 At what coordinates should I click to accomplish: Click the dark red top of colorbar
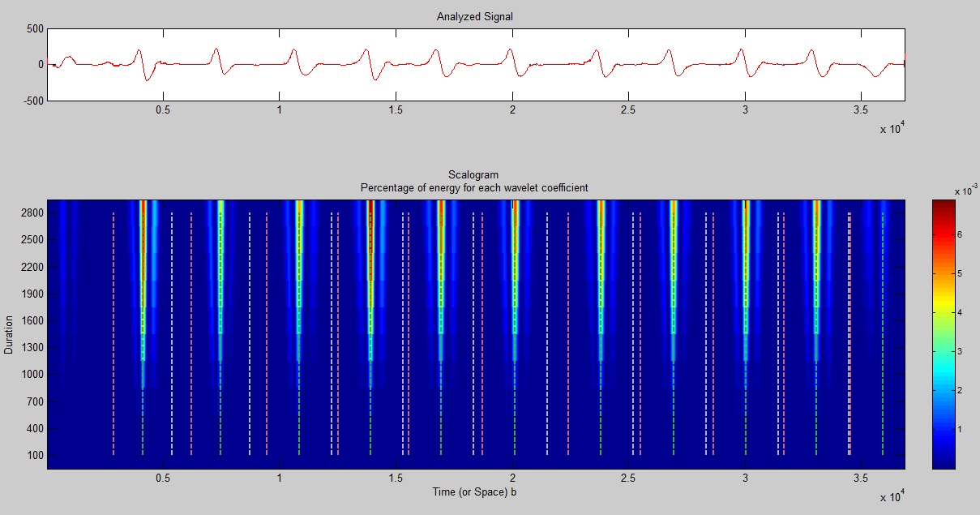(944, 204)
